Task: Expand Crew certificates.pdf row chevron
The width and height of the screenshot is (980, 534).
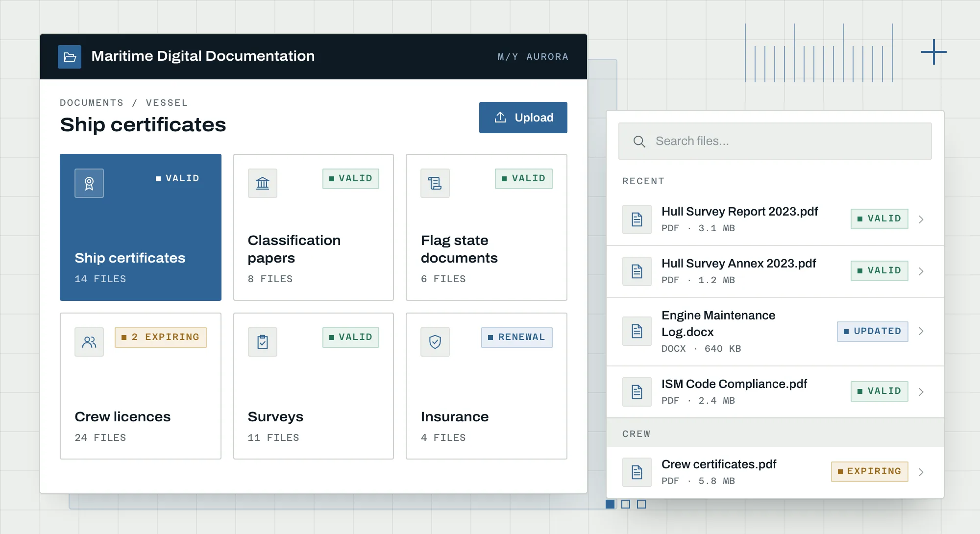Action: tap(921, 472)
